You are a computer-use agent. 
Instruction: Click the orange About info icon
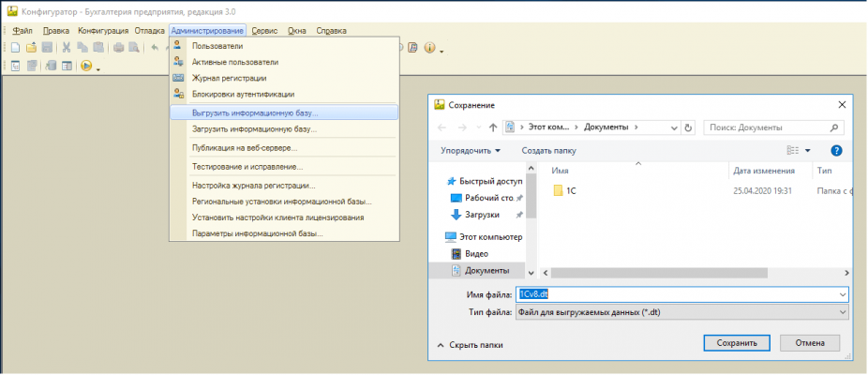(429, 48)
